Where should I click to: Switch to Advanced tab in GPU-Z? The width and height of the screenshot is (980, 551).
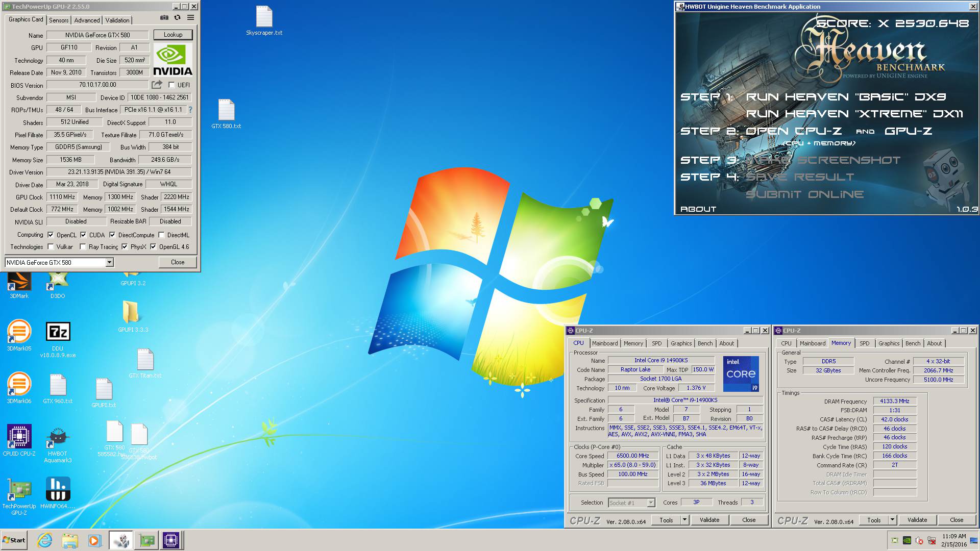tap(87, 20)
